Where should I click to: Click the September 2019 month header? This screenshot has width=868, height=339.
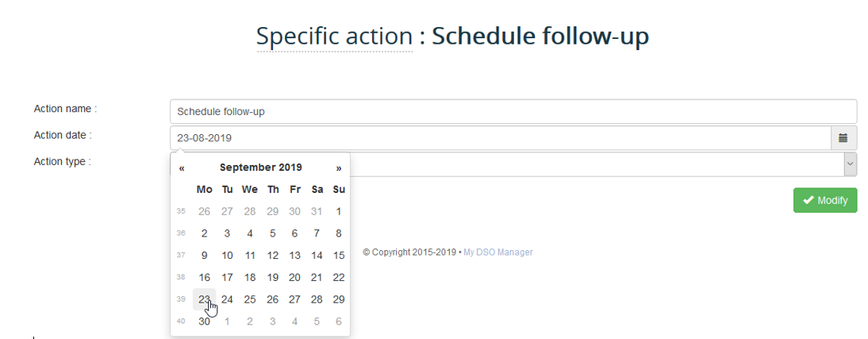coord(260,168)
